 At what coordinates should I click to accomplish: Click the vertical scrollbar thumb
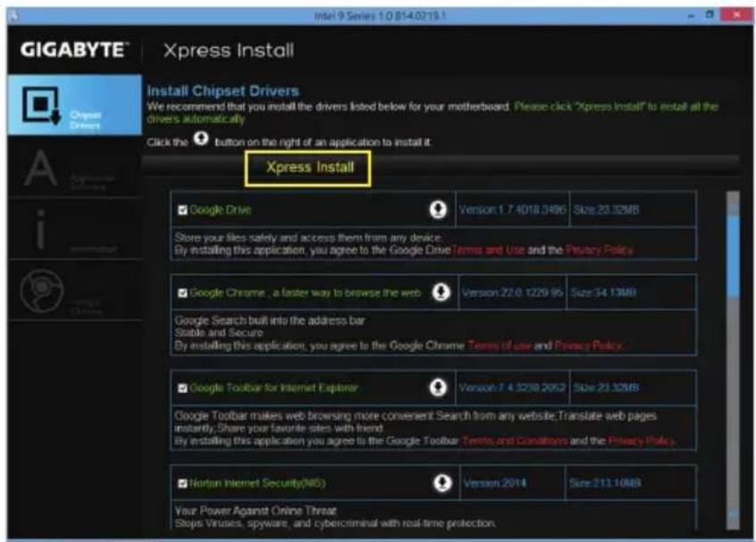733,255
